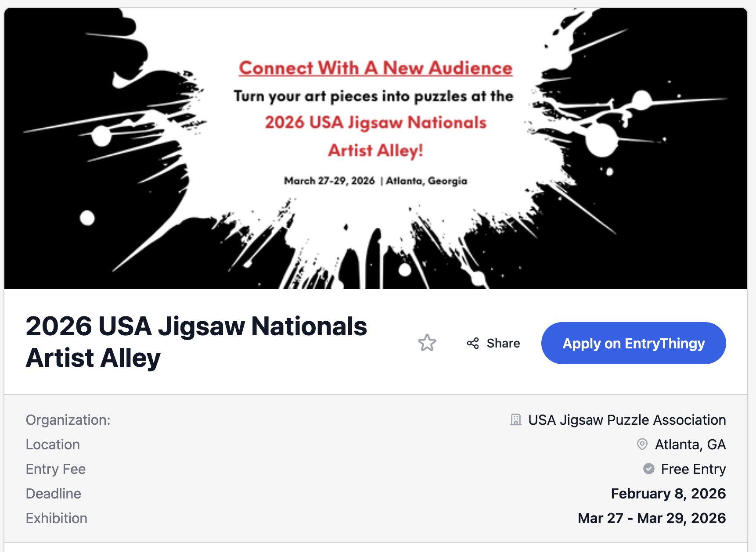Click the Artist Alley! text in the banner
This screenshot has width=756, height=552.
tap(375, 151)
